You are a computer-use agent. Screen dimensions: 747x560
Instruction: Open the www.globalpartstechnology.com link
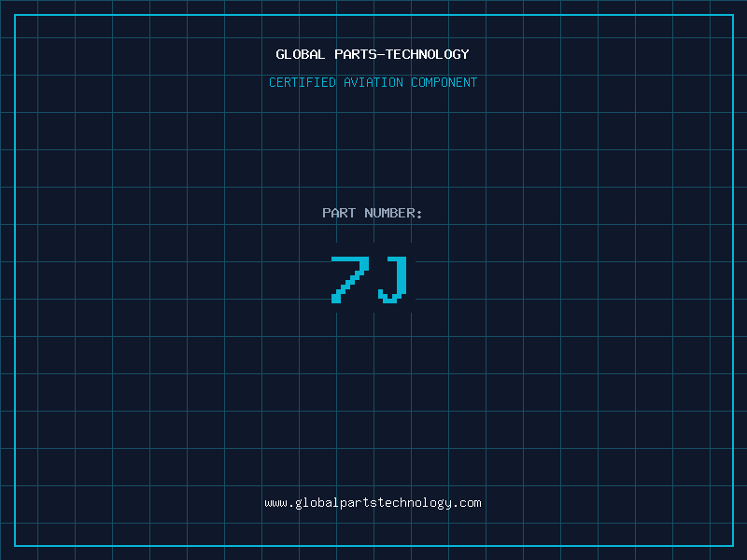point(373,503)
